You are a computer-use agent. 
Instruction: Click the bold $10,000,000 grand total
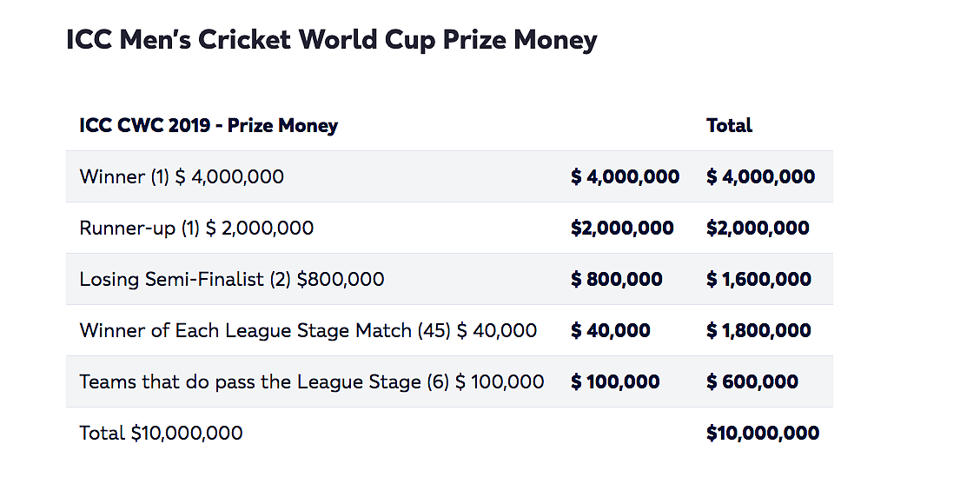(763, 434)
